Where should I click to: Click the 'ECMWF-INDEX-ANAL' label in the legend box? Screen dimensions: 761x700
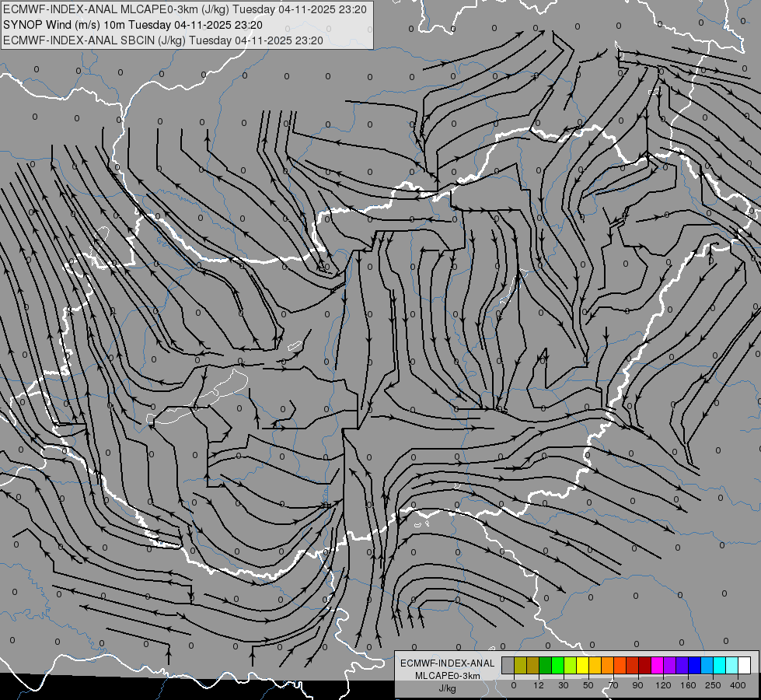pyautogui.click(x=448, y=663)
